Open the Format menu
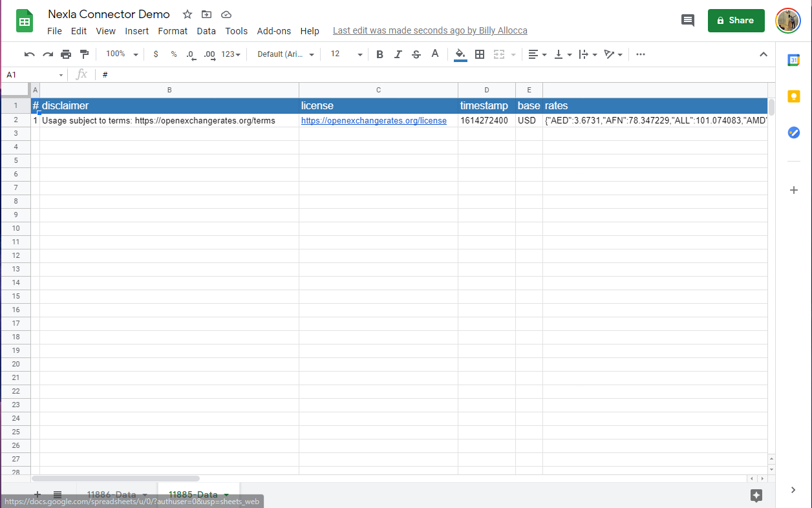 tap(173, 31)
